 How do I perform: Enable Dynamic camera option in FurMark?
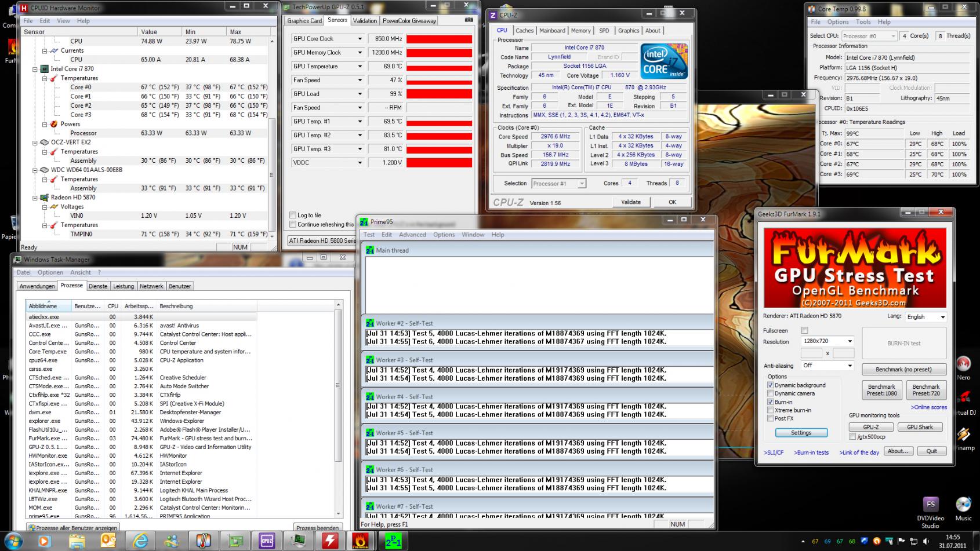click(771, 393)
